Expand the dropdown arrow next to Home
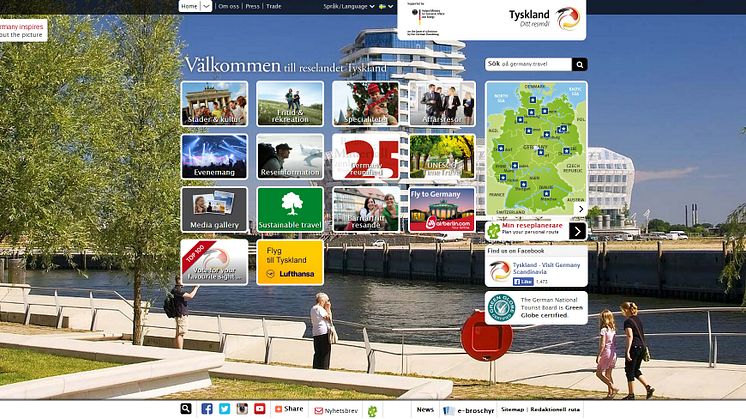The width and height of the screenshot is (746, 419). [x=206, y=6]
